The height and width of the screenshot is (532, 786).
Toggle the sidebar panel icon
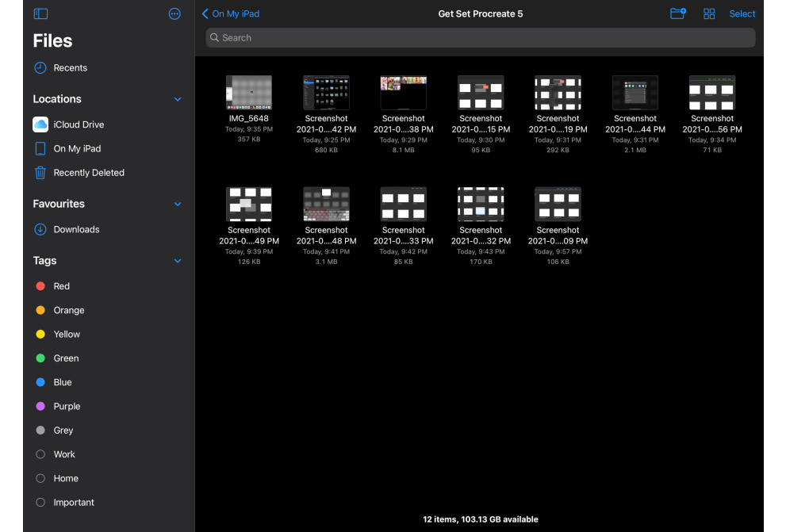40,13
